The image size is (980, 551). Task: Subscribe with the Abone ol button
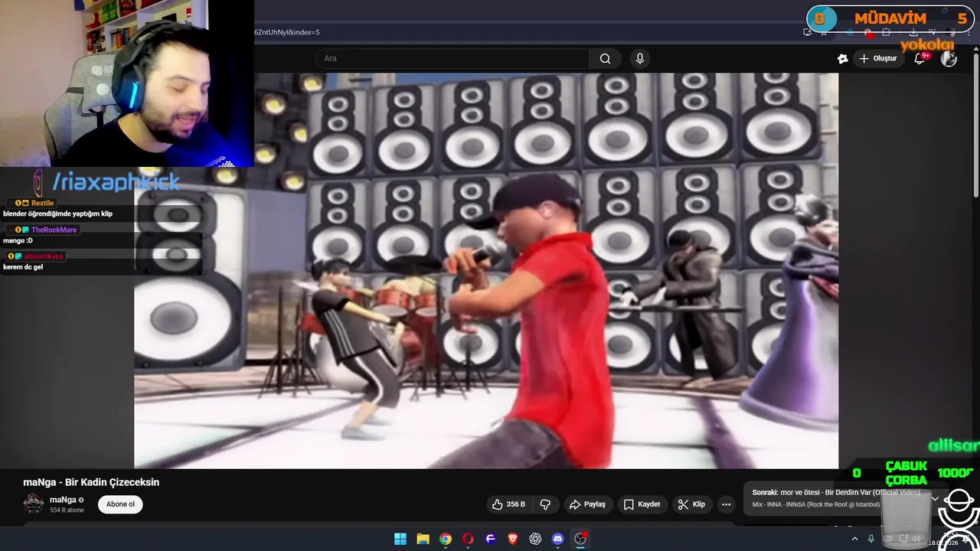pyautogui.click(x=120, y=504)
